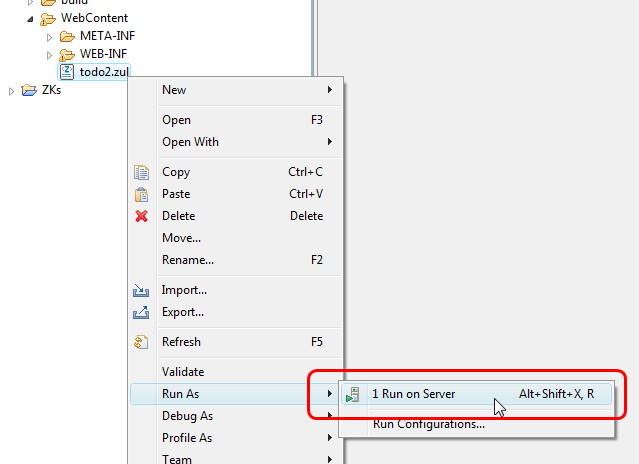Select 1 Run on Server

(413, 394)
